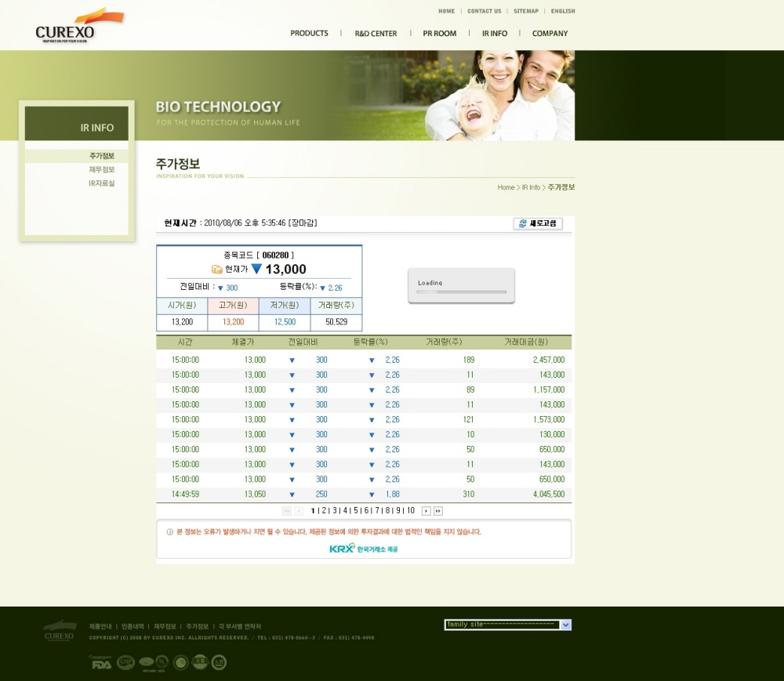
Task: Open the SITEMAP link at top
Action: (526, 12)
